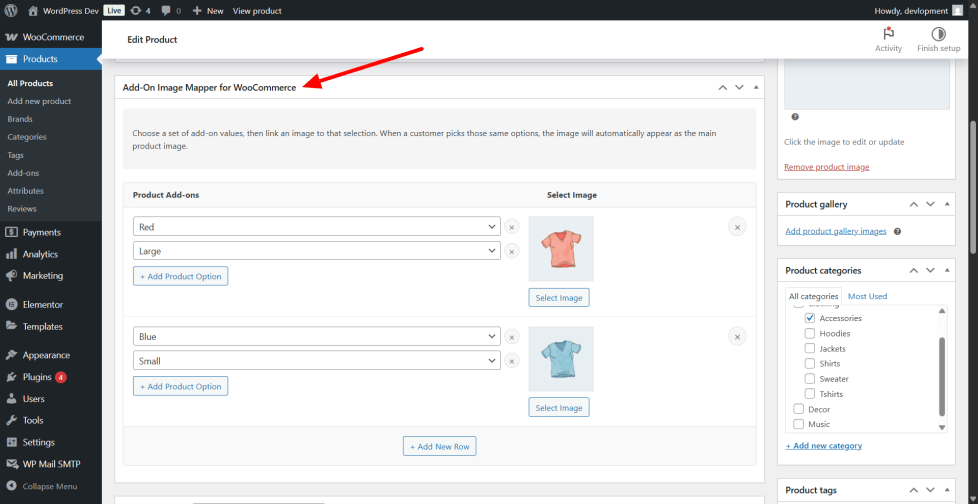Move Add-On Image Mapper panel up
Screen dimensions: 978x504
tap(723, 88)
